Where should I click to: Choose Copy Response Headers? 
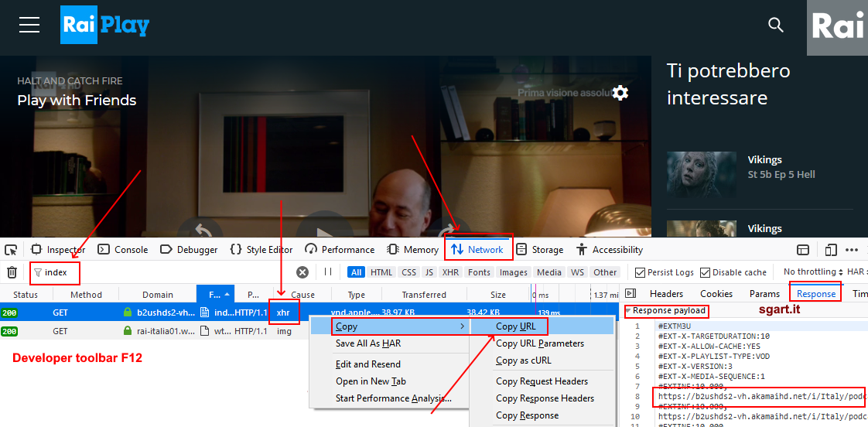(545, 398)
